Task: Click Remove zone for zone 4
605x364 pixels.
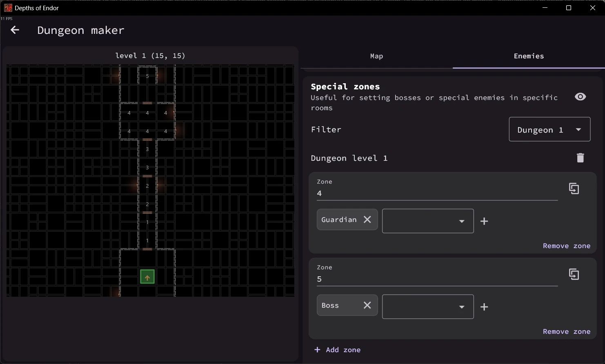Action: pos(567,246)
